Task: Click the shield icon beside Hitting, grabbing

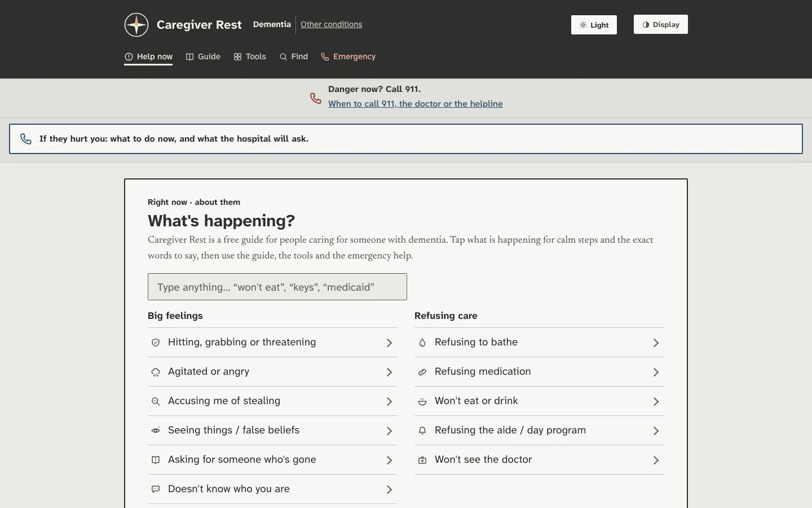Action: [156, 343]
